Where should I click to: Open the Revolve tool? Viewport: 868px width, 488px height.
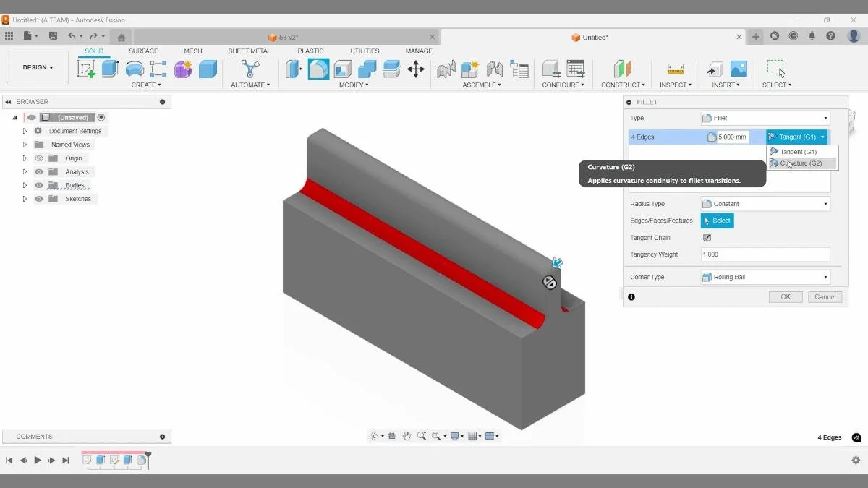tap(136, 67)
